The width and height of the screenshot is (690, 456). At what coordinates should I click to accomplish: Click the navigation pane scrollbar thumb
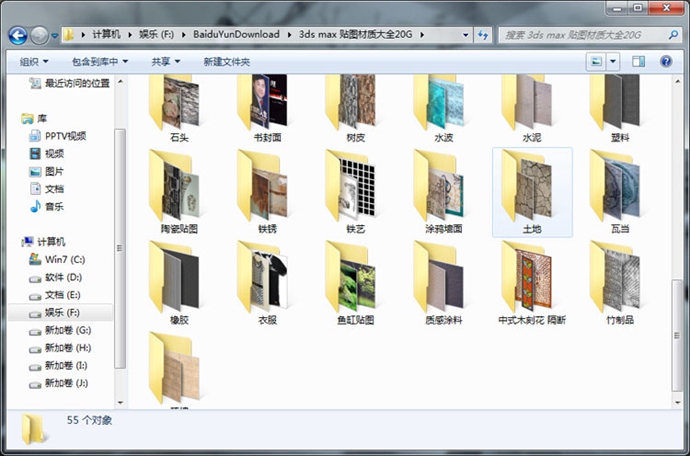(120, 248)
